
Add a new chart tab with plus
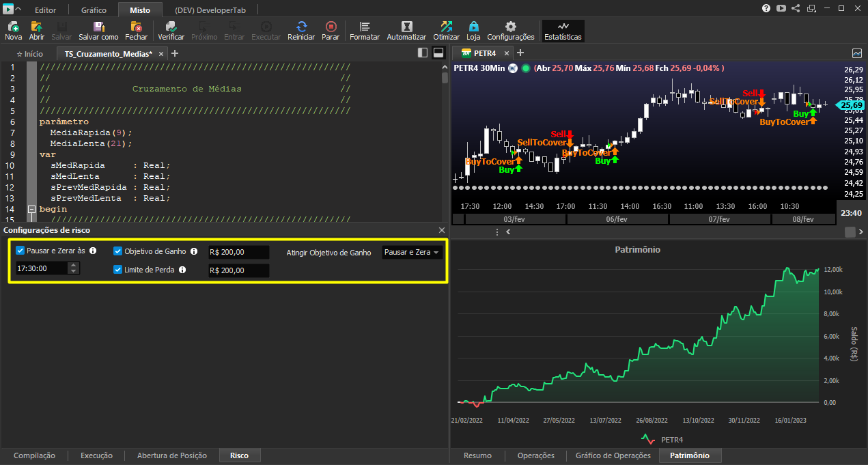[520, 53]
